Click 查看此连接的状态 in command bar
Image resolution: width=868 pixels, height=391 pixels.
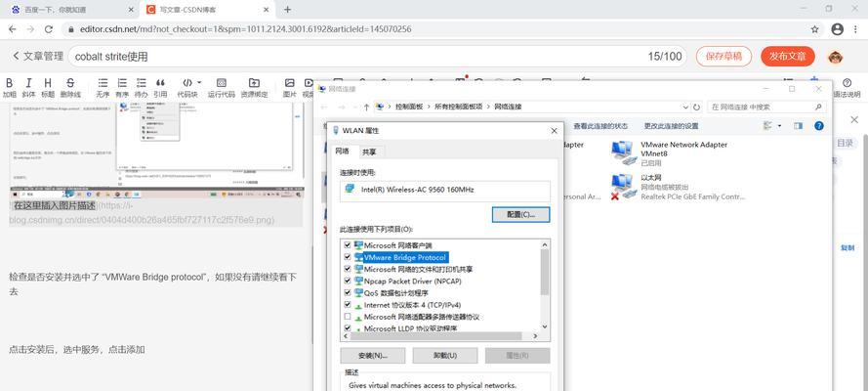(x=600, y=126)
